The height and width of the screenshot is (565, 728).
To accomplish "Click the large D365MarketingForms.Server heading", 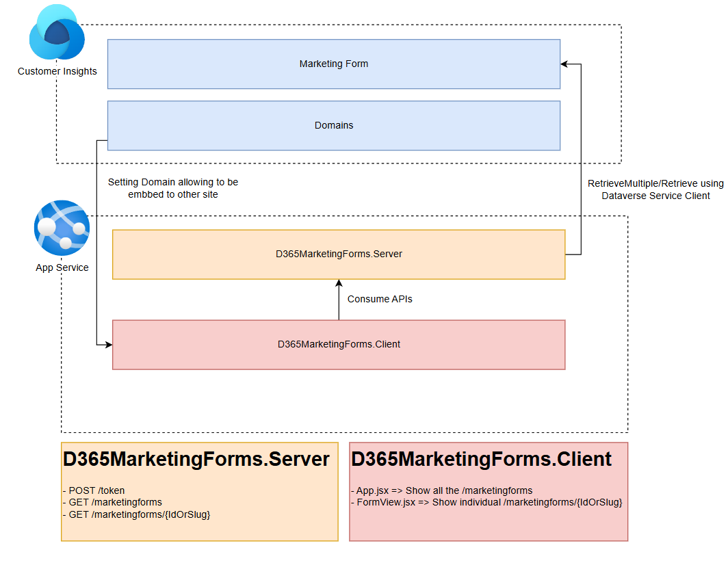I will (196, 459).
